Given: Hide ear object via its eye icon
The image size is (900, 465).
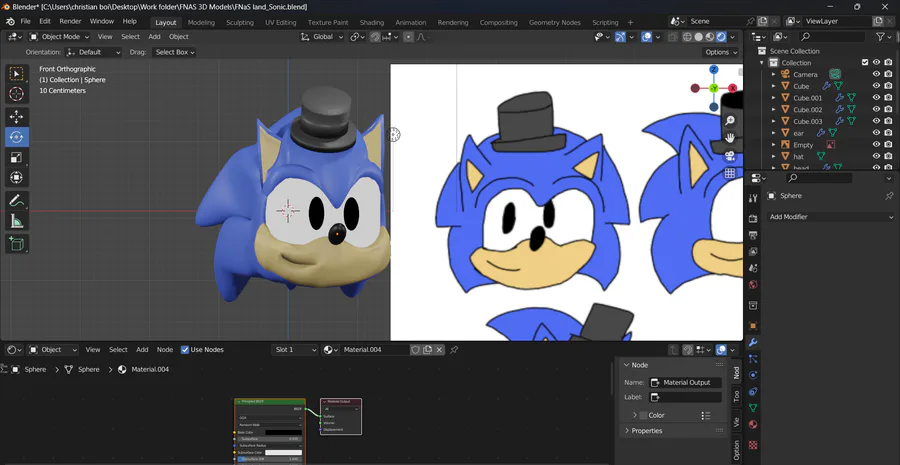Looking at the screenshot, I should click(x=876, y=133).
